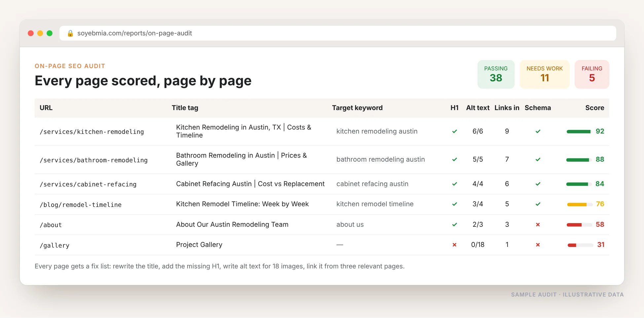
Task: Click the red H1 cross for /gallery
Action: click(x=454, y=245)
